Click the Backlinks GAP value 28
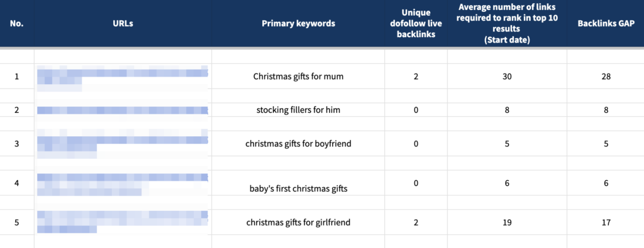 click(x=606, y=76)
